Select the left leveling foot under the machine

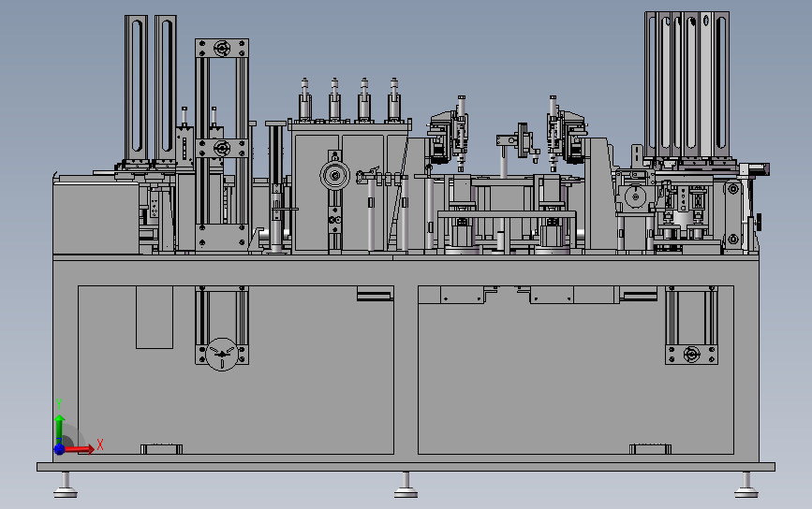tap(66, 486)
